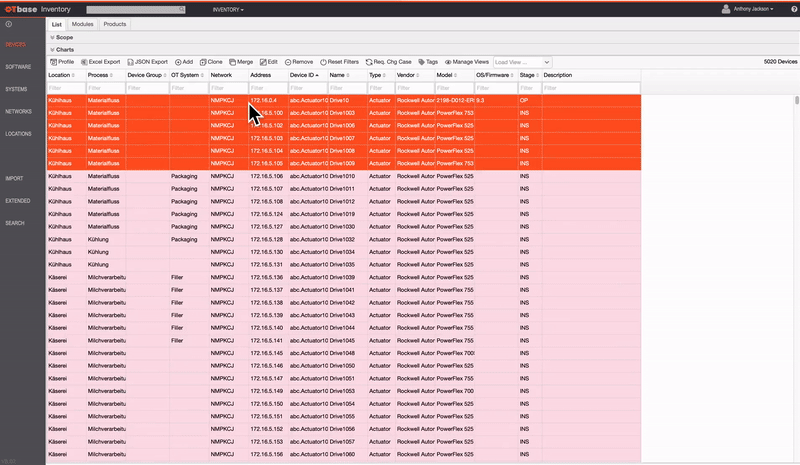Click the Manage Views button
The image size is (800, 465).
tap(467, 62)
